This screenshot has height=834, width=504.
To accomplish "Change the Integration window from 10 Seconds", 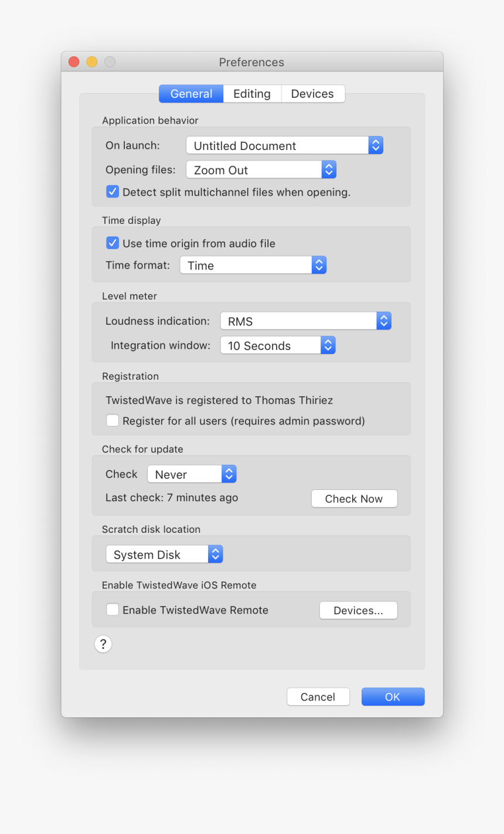I will coord(277,345).
